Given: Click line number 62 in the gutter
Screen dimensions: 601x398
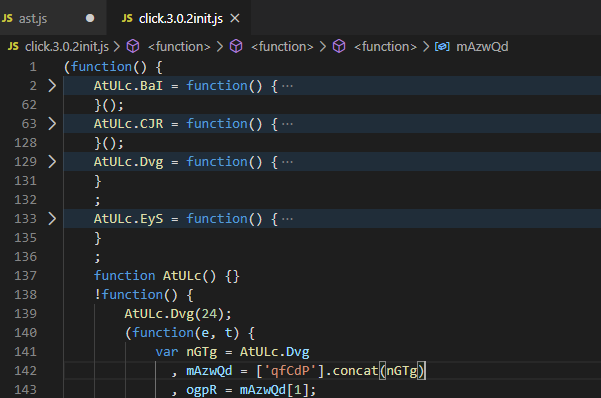Looking at the screenshot, I should click(29, 105).
